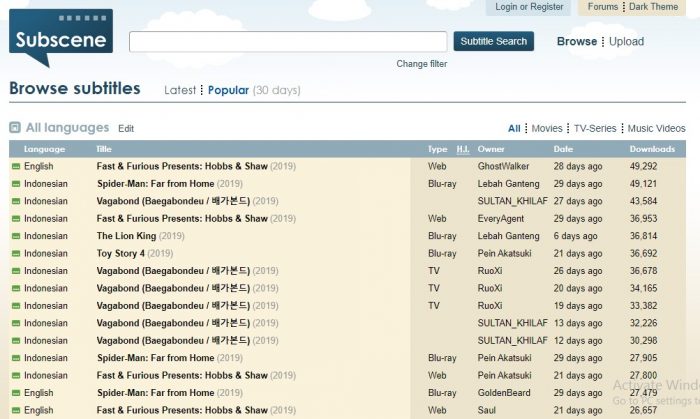Click owner GoldenBeard
The width and height of the screenshot is (700, 419).
pos(504,393)
